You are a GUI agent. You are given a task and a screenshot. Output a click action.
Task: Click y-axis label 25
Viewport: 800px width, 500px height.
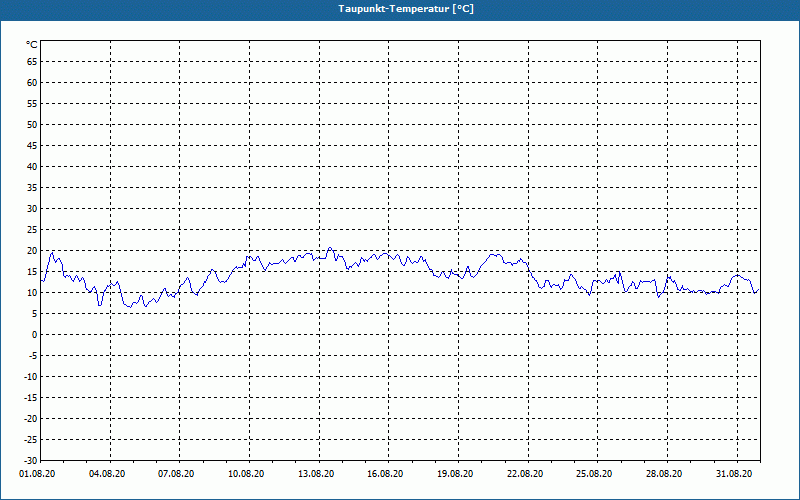coord(32,230)
